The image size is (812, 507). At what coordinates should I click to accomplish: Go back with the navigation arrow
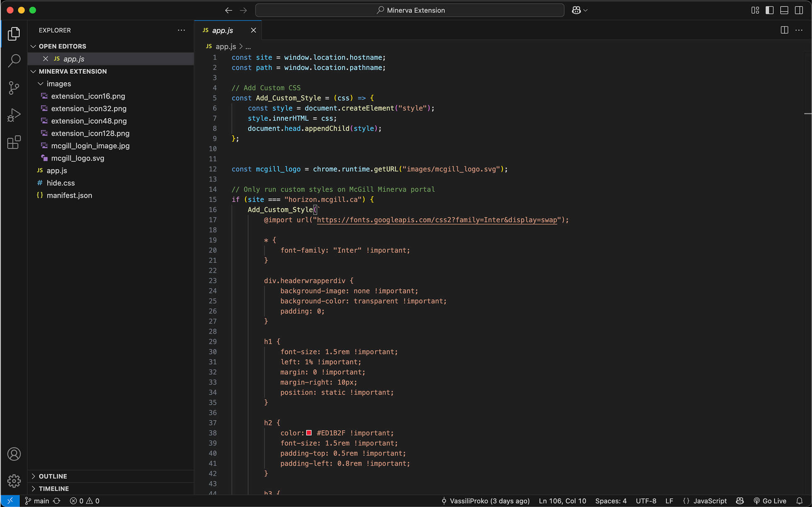point(228,10)
